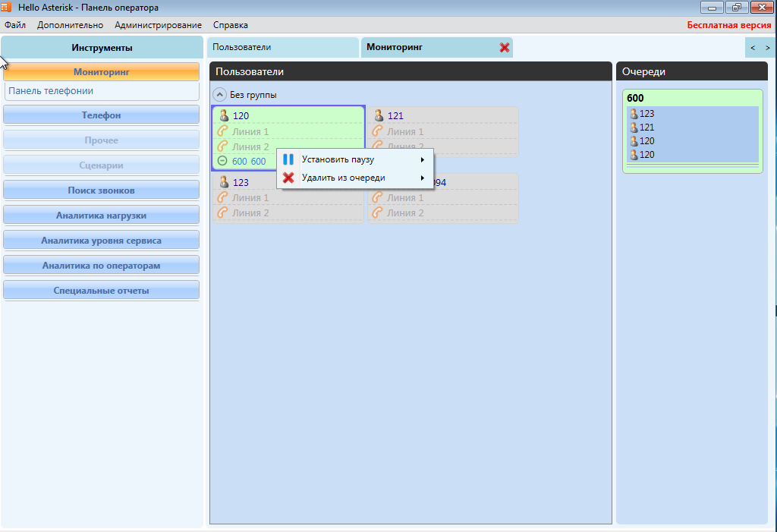The width and height of the screenshot is (777, 532).
Task: Close the Мониторинг tab
Action: pos(505,48)
